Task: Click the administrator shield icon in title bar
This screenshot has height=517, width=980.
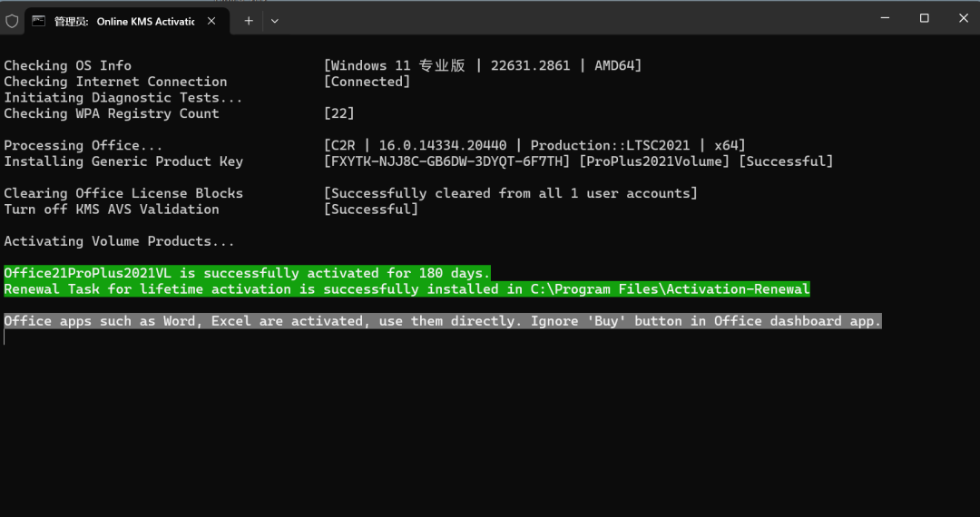Action: click(12, 20)
